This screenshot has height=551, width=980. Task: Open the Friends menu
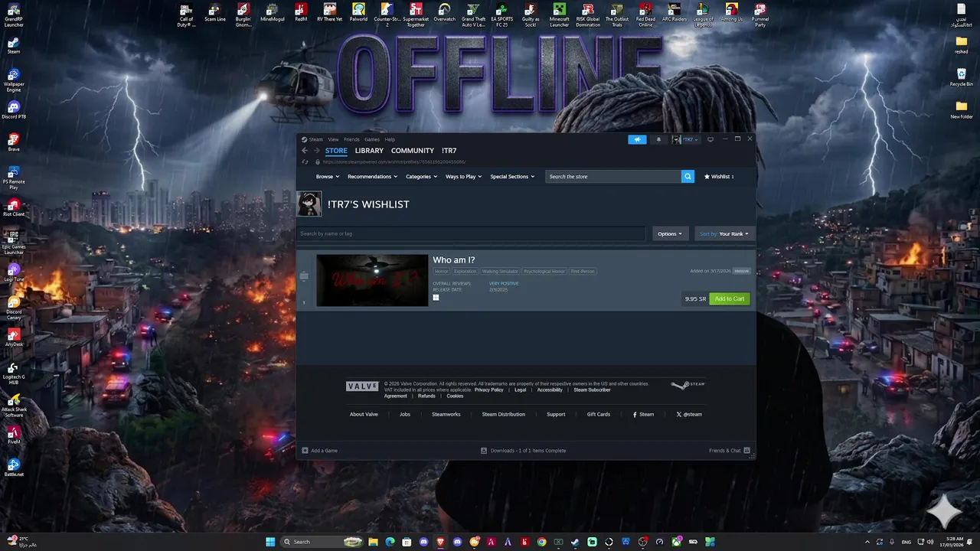pyautogui.click(x=351, y=139)
